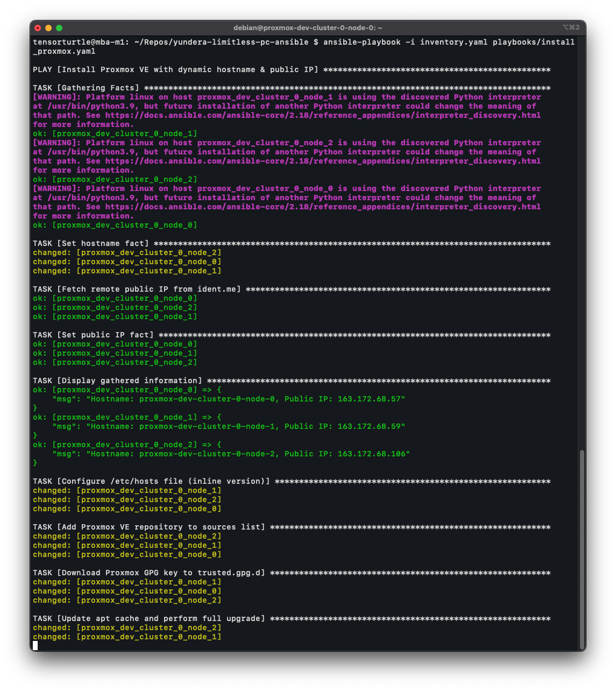
Task: Click the red close window button
Action: pyautogui.click(x=38, y=28)
